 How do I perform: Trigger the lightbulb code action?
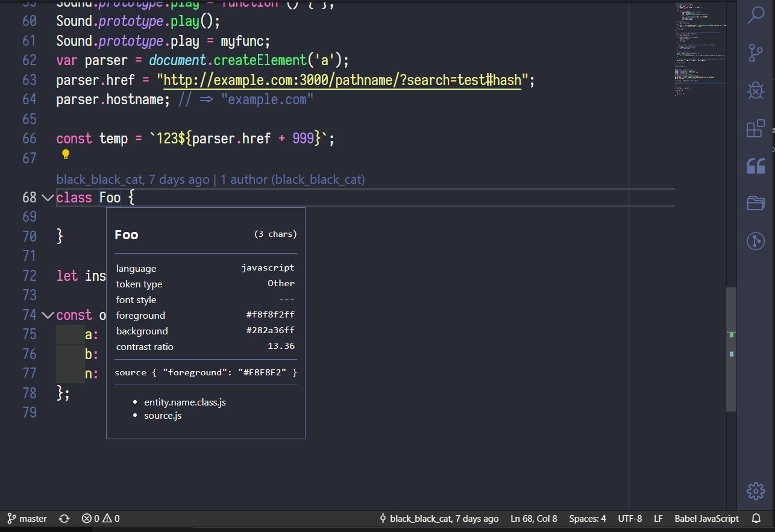(65, 154)
